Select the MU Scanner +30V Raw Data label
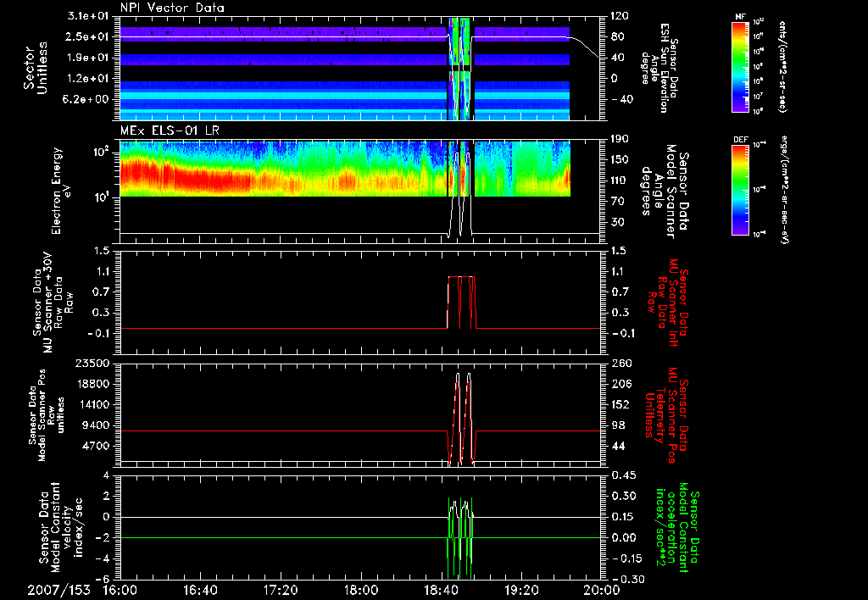This screenshot has height=600, width=868. (53, 300)
